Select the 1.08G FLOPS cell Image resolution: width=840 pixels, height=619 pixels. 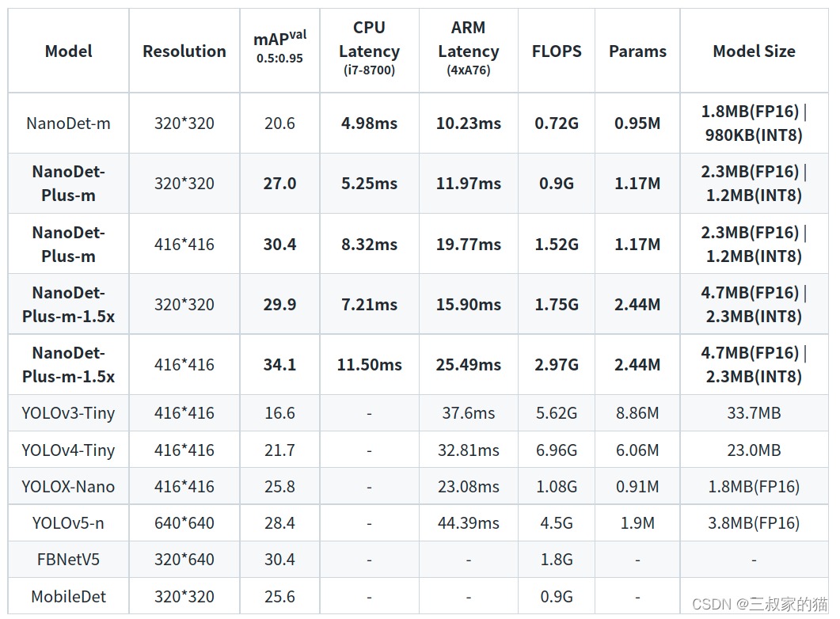click(x=557, y=487)
